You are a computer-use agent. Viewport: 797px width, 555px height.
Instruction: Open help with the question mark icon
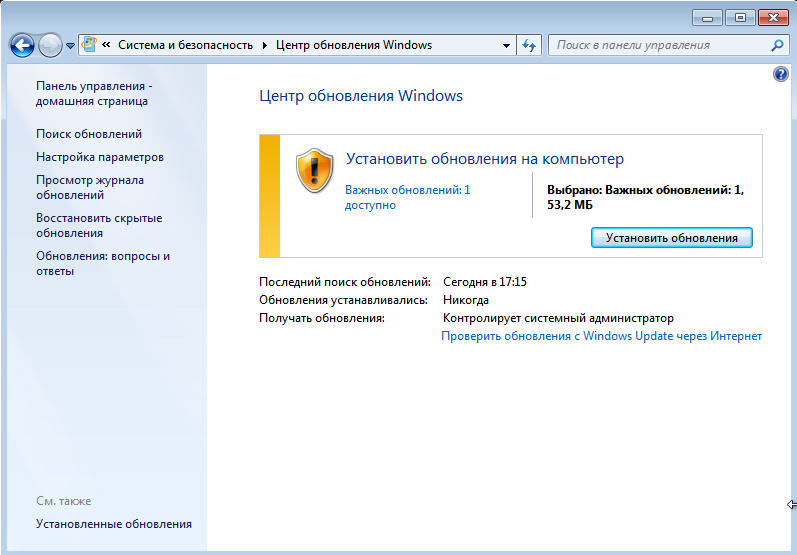coord(781,74)
